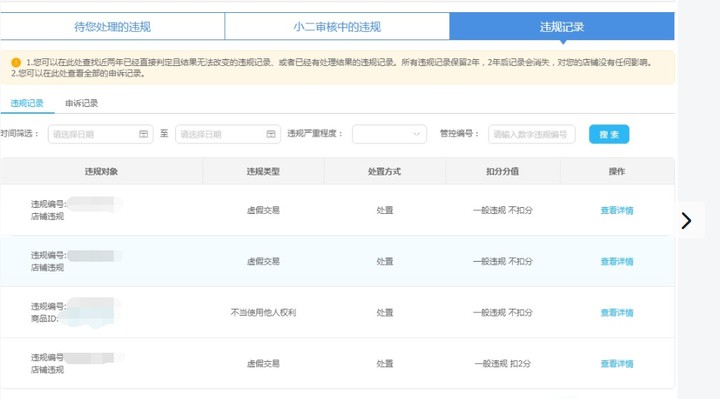Open the 待您处理的违规 tab
This screenshot has height=399, width=720.
[112, 27]
